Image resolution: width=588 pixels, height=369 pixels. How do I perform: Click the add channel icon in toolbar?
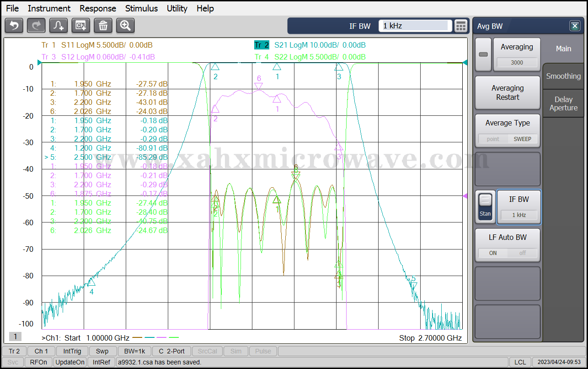[x=81, y=26]
